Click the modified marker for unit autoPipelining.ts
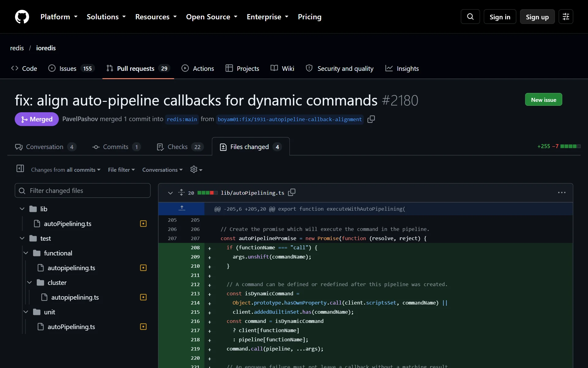588x368 pixels. (143, 327)
